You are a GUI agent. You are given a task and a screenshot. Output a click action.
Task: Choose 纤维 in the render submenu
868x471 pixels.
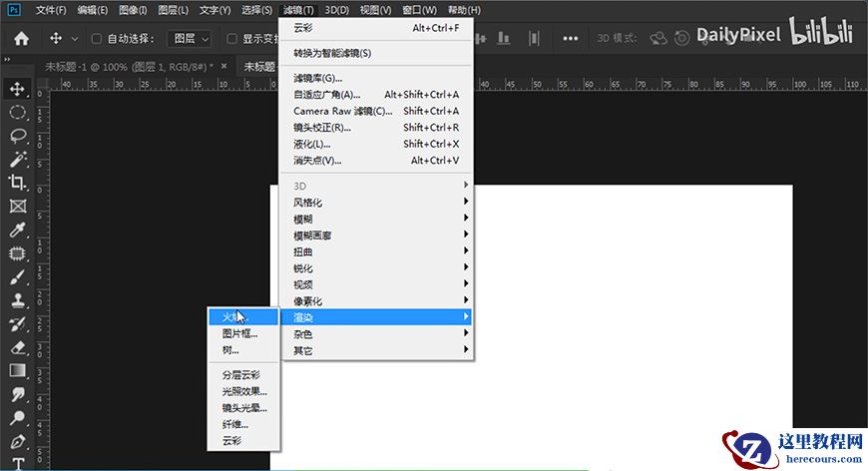243,424
